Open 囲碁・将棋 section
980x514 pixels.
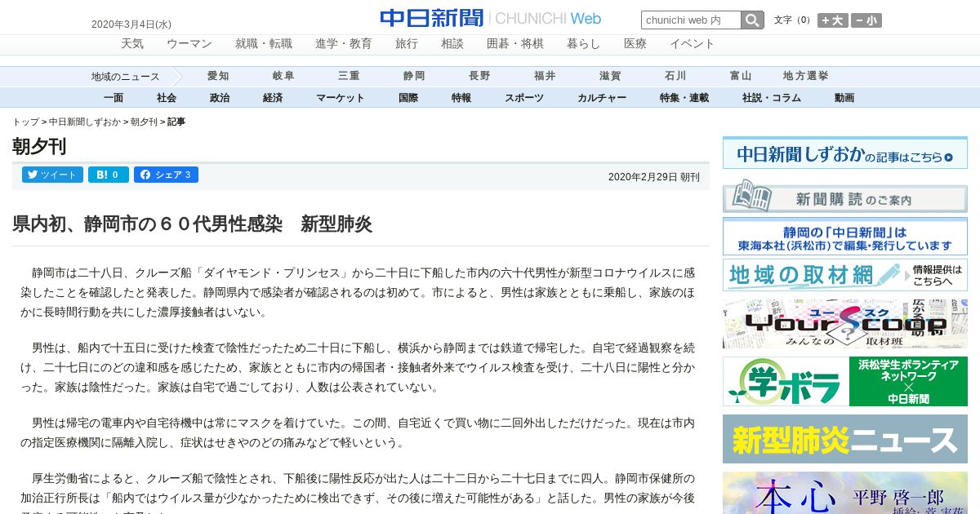(515, 44)
